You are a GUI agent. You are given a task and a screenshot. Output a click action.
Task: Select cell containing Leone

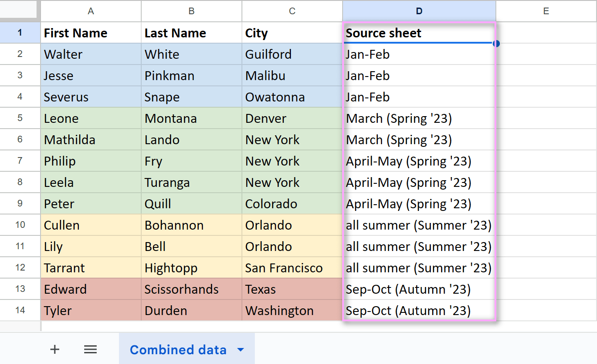pos(91,118)
